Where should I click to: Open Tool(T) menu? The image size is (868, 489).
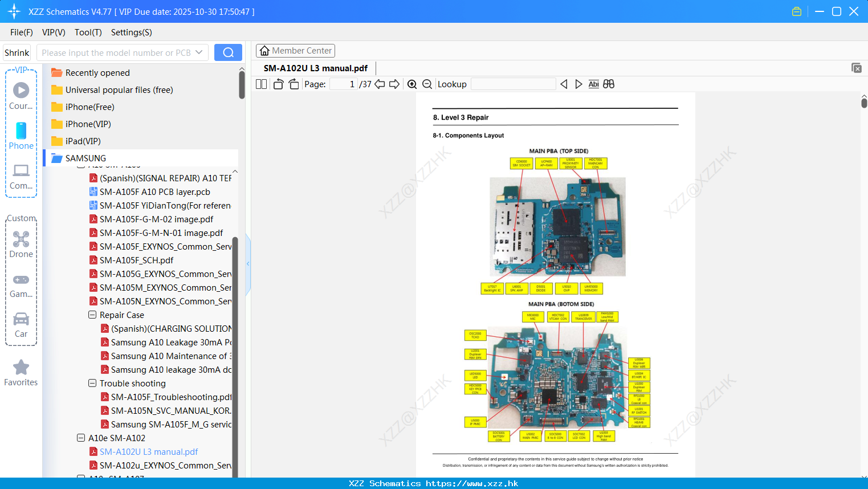click(88, 32)
